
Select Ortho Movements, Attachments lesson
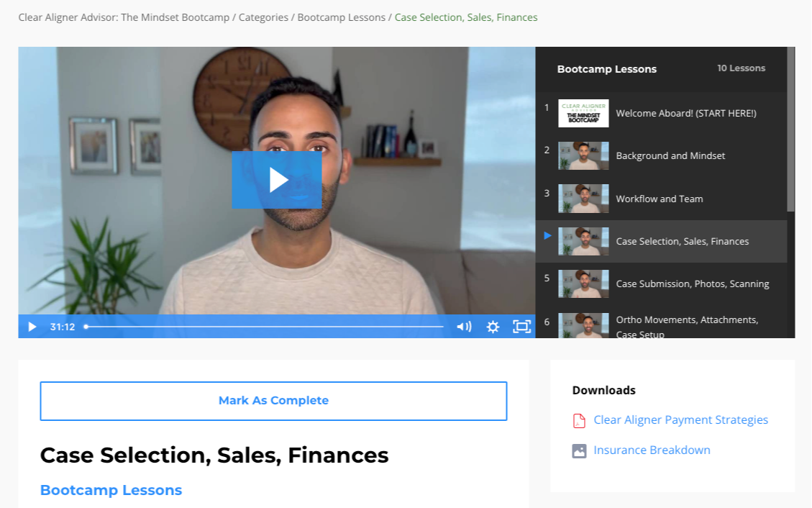point(661,326)
